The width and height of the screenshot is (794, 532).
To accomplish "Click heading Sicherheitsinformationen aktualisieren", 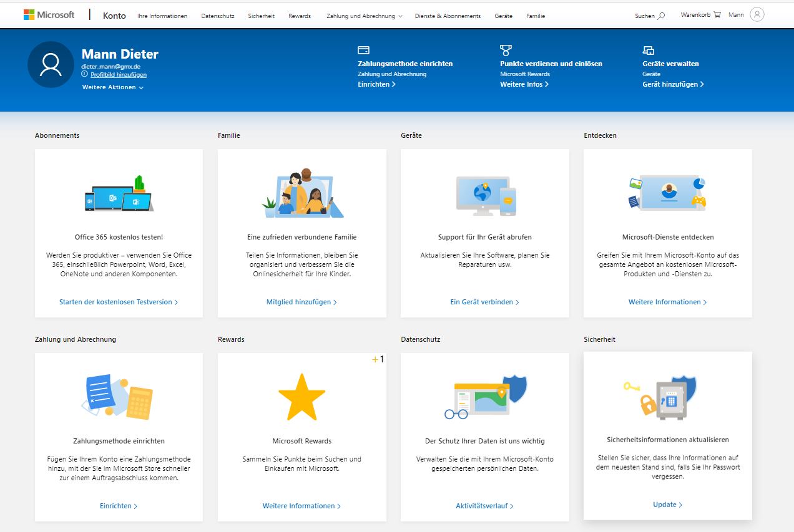I will pyautogui.click(x=668, y=440).
